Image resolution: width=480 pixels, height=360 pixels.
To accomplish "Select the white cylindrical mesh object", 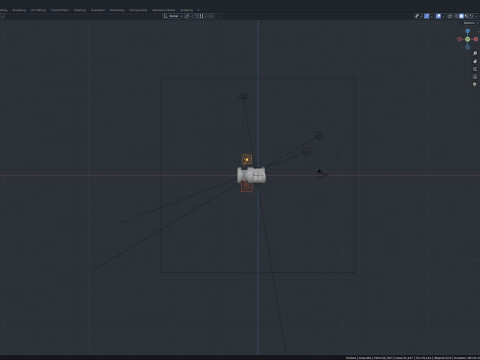I will tap(252, 175).
